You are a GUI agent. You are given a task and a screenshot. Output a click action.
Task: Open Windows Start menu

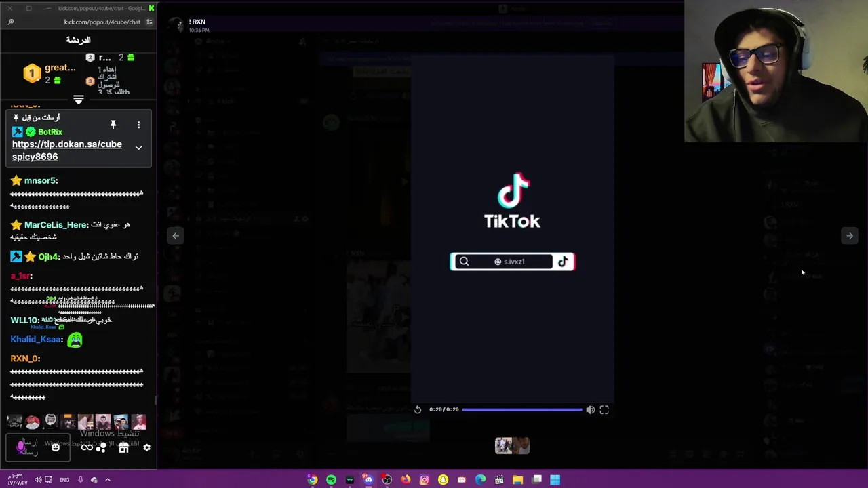pos(555,480)
